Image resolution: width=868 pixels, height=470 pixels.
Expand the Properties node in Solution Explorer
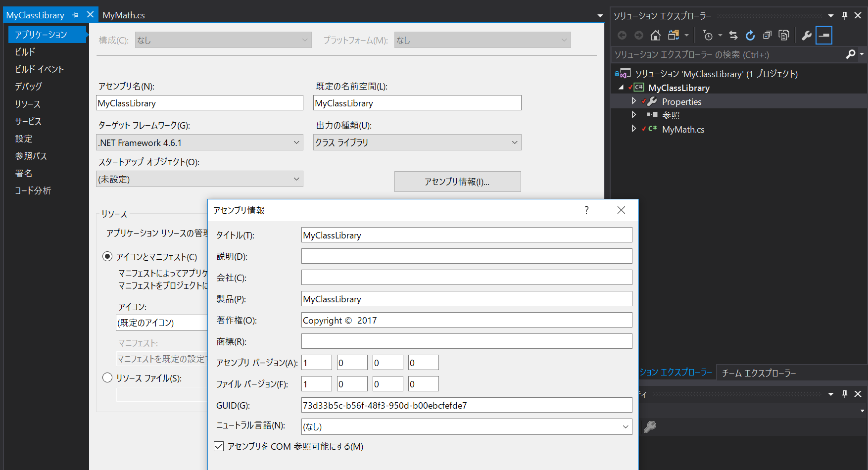pos(634,101)
